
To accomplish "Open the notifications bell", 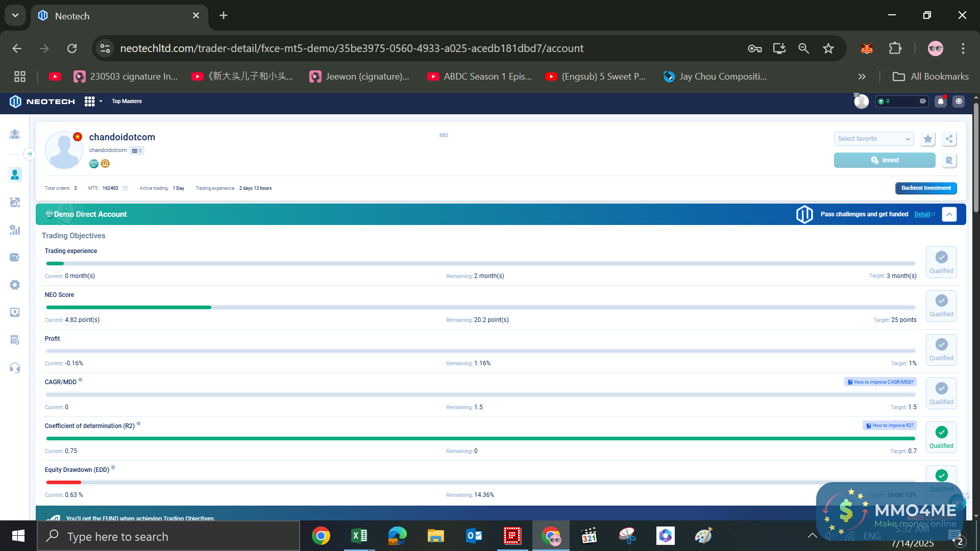I will click(x=940, y=102).
